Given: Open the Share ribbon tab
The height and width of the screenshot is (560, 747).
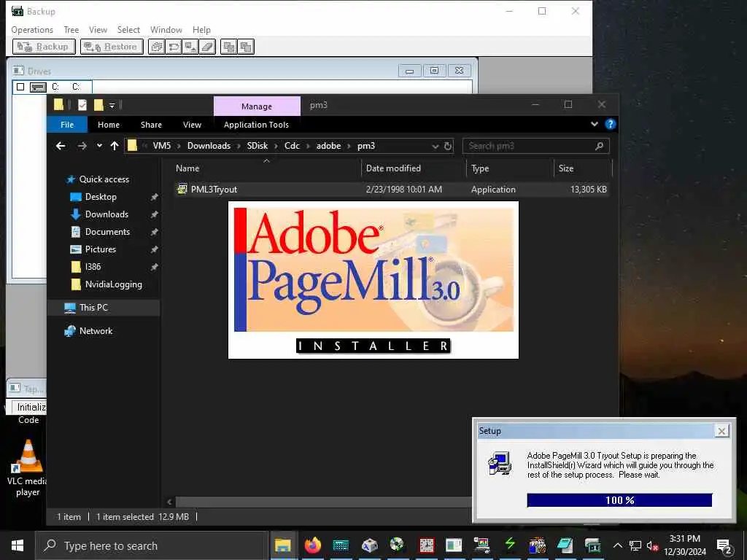Looking at the screenshot, I should click(151, 124).
